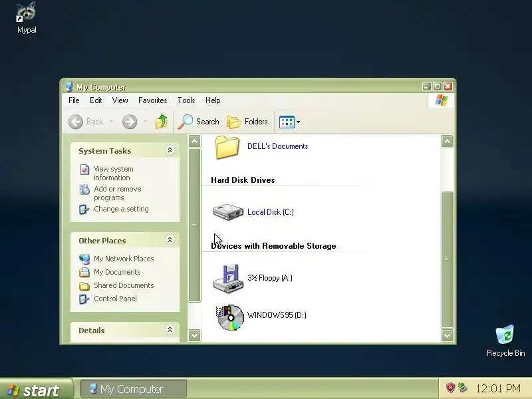
Task: Select the DELL's Documents folder icon
Action: 227,147
